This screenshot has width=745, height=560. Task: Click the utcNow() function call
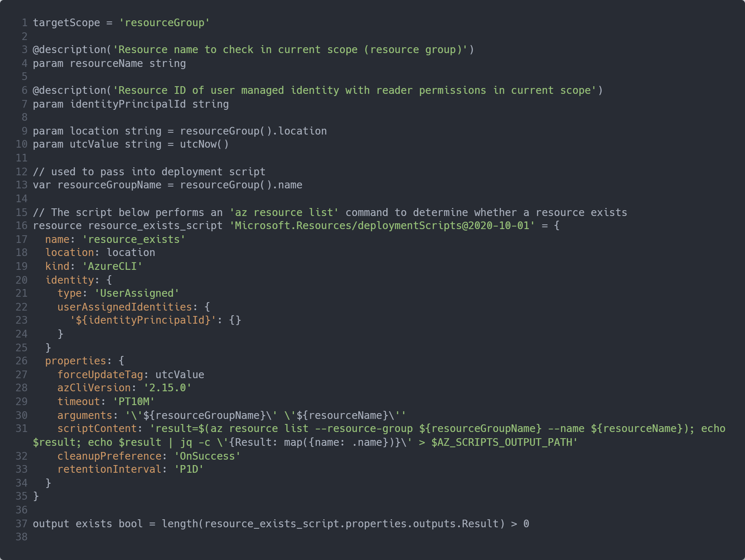coord(204,144)
